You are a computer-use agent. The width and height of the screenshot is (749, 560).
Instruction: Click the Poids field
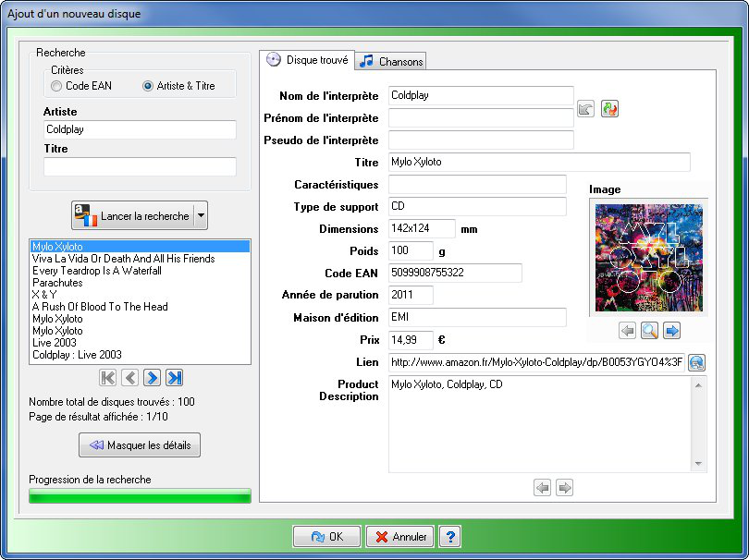click(411, 250)
